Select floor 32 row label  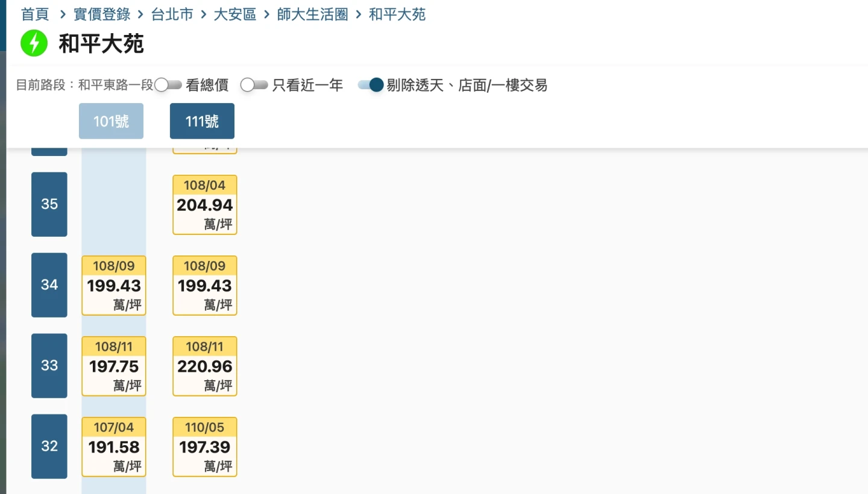(x=49, y=446)
